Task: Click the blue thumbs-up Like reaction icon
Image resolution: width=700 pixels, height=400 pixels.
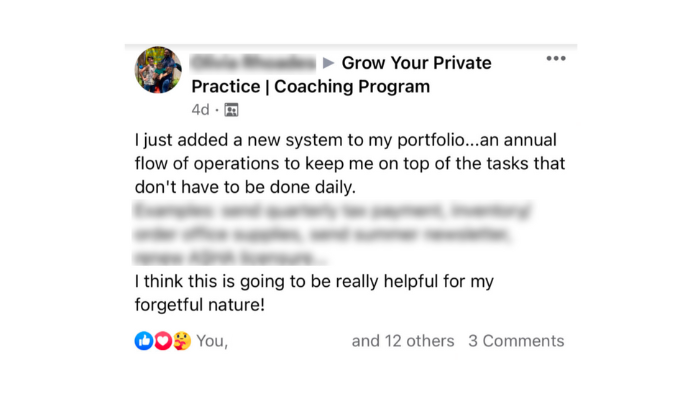Action: click(x=144, y=341)
